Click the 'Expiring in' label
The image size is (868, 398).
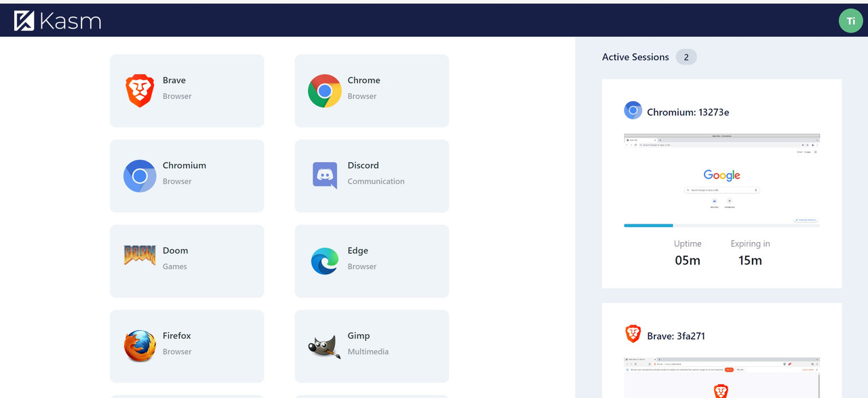pos(750,243)
